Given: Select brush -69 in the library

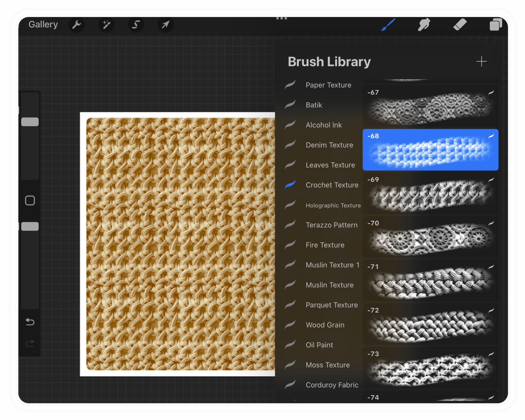Looking at the screenshot, I should (x=430, y=194).
